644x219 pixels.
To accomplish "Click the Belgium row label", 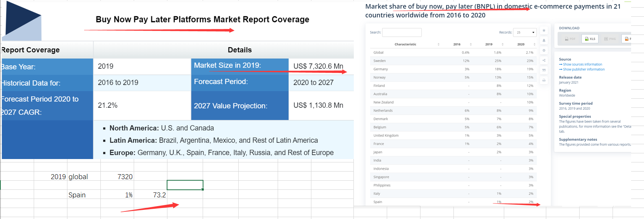I will 380,127.
